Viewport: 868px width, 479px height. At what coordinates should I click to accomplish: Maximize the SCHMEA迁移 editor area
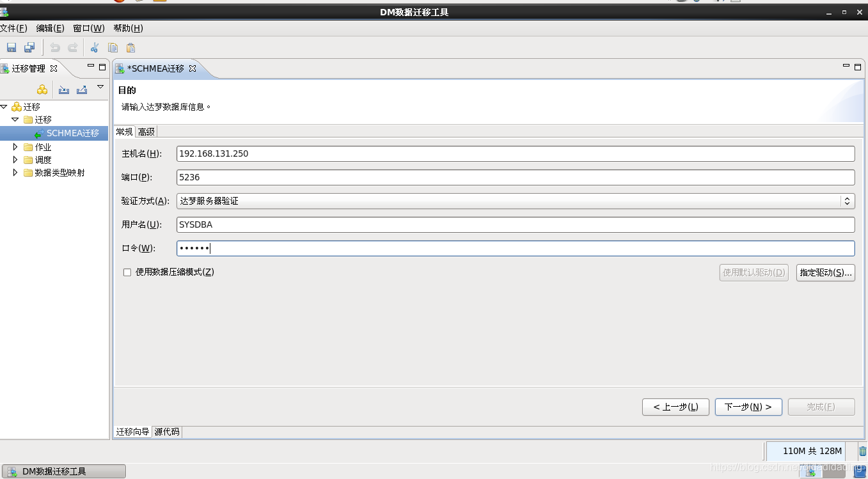[858, 67]
